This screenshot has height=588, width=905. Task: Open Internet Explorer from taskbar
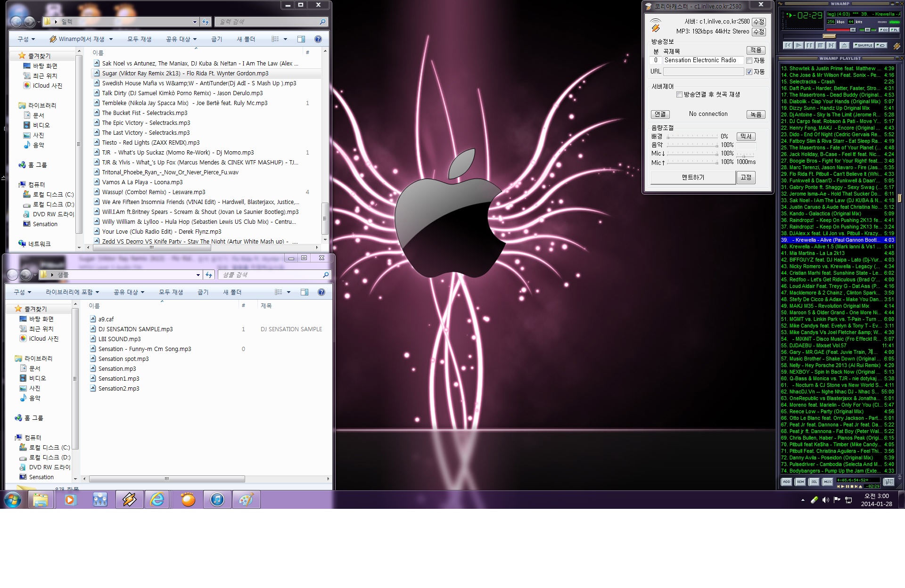(x=157, y=499)
